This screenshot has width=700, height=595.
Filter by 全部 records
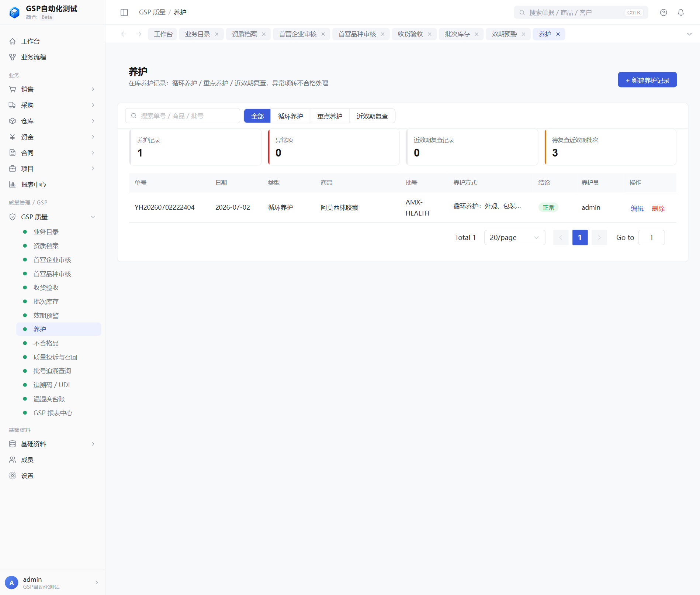tap(257, 116)
